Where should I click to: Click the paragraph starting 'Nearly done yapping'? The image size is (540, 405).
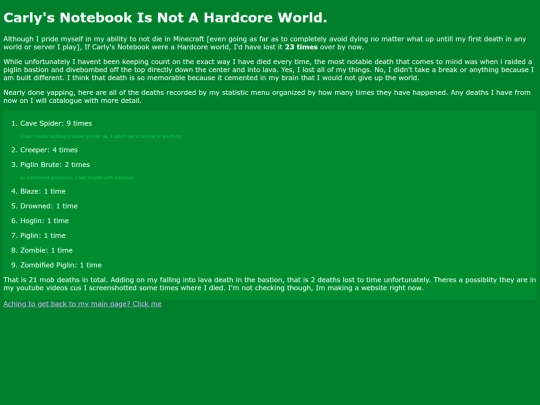pos(267,96)
